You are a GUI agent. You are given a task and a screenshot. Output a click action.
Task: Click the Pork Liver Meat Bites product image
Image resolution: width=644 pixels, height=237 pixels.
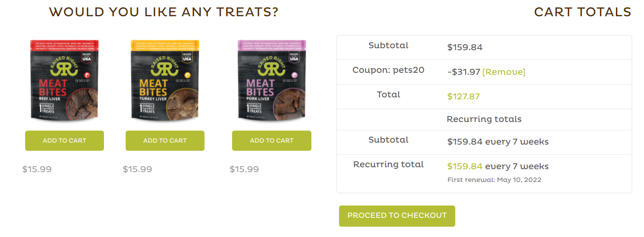click(271, 80)
